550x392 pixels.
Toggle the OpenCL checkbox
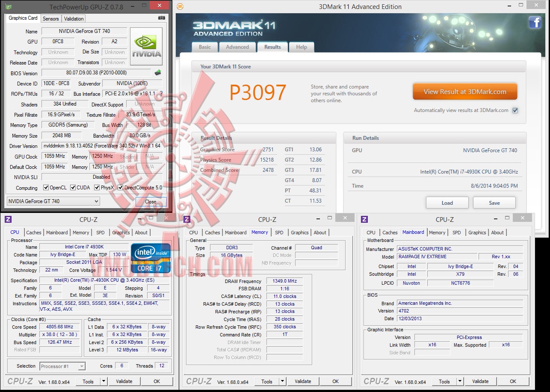point(46,188)
